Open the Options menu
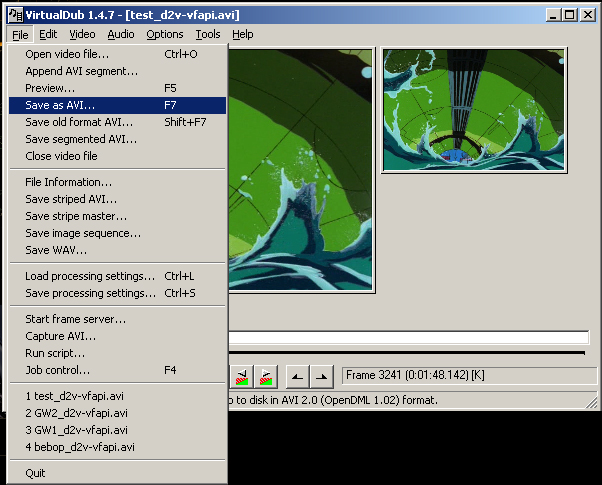The image size is (602, 485). 165,35
